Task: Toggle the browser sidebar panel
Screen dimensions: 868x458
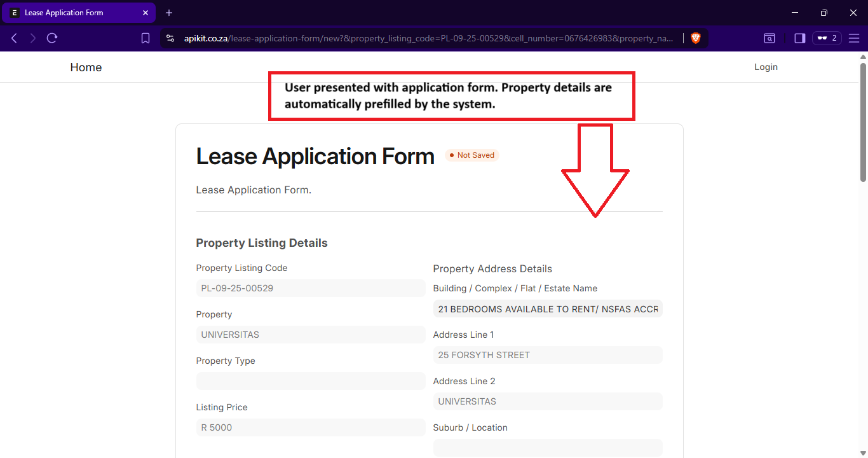Action: click(799, 38)
